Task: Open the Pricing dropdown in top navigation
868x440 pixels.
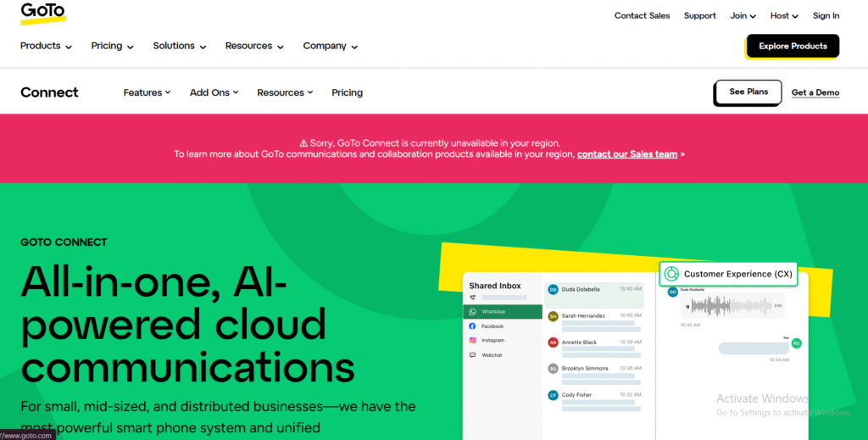Action: 112,46
